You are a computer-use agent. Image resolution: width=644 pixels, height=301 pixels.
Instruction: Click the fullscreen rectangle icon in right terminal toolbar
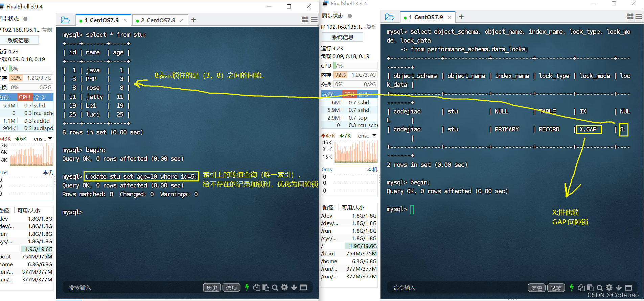(628, 288)
